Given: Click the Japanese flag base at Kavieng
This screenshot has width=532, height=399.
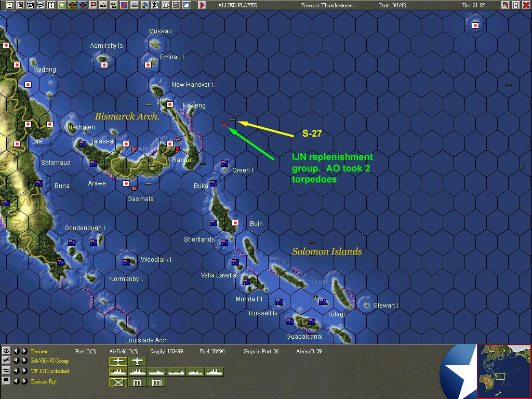Looking at the screenshot, I should [170, 104].
